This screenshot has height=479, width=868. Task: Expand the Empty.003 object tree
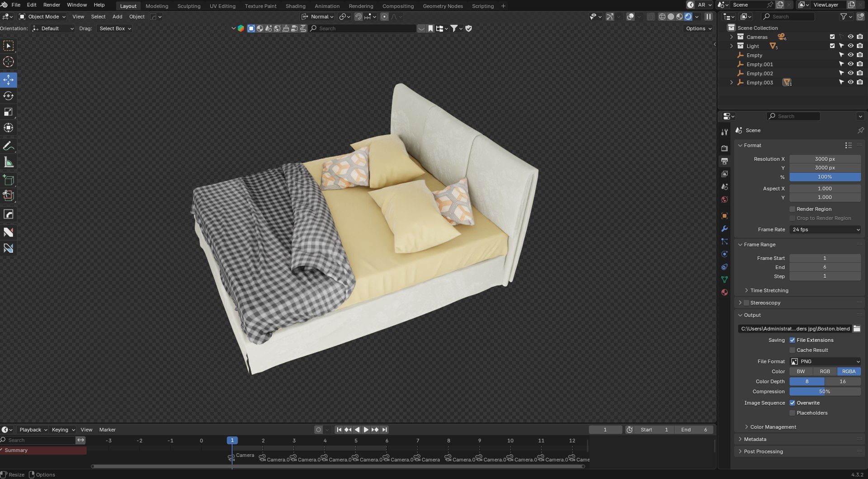731,82
